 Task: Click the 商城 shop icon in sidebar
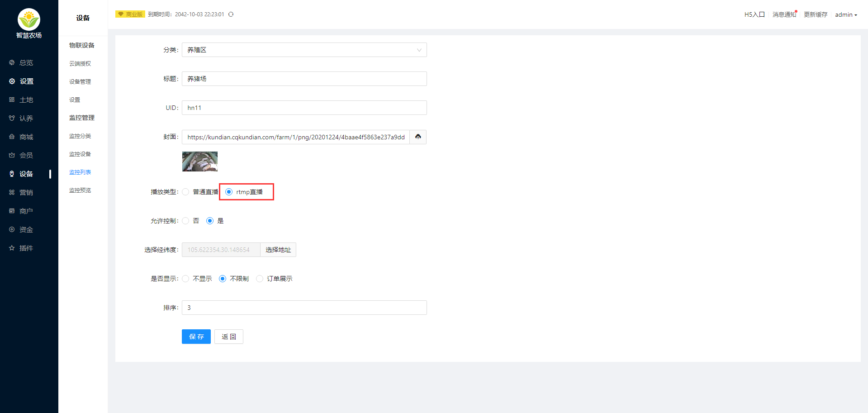click(12, 137)
